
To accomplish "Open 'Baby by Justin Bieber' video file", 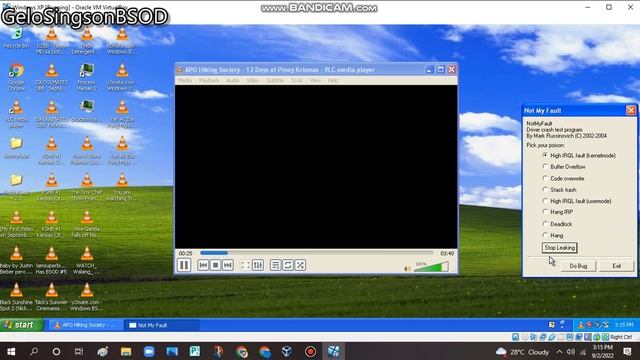I will point(16,260).
